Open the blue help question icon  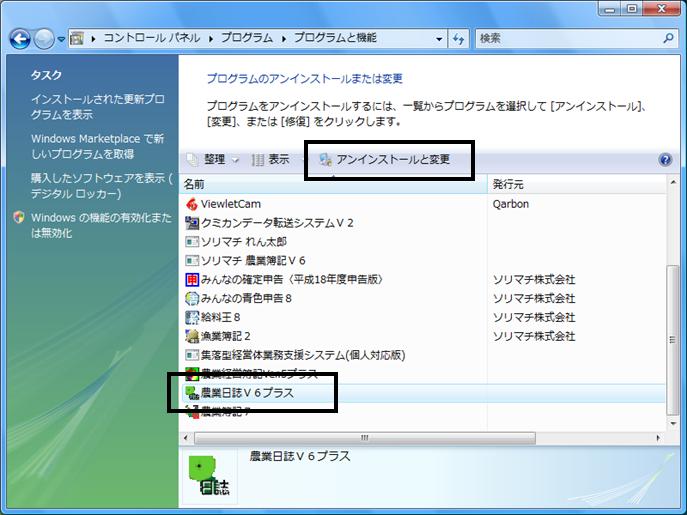[x=665, y=160]
